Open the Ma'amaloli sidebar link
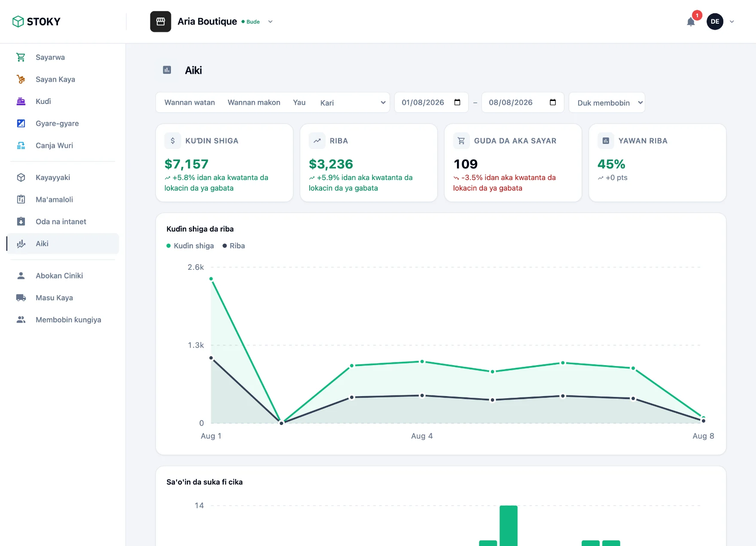Screen dimensions: 756x546 [63, 199]
